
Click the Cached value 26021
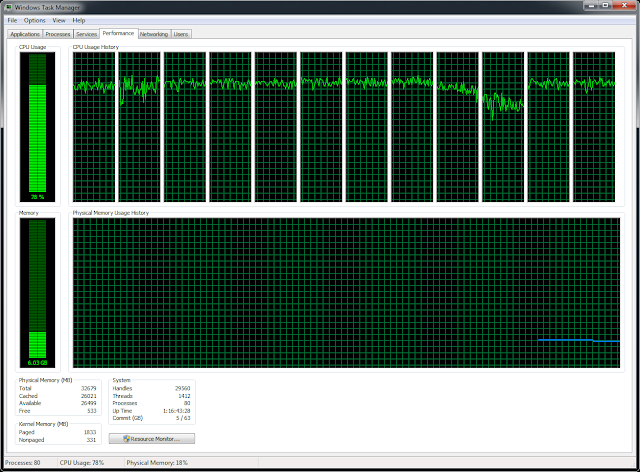(x=89, y=396)
